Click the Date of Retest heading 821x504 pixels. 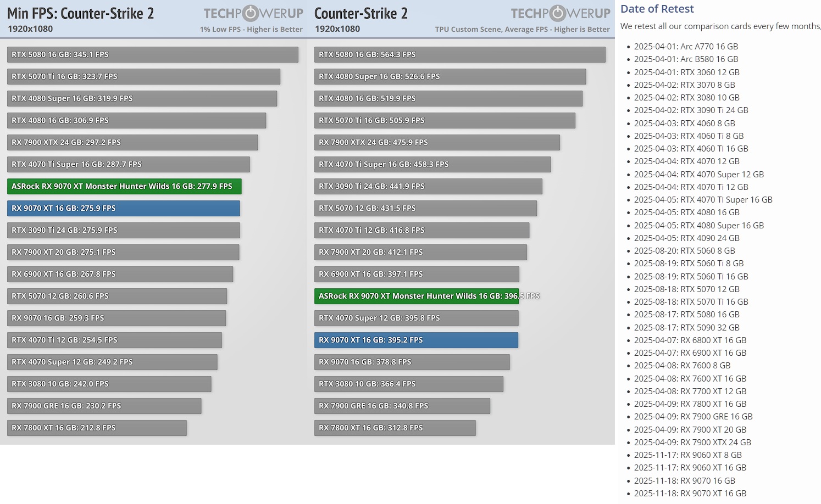[x=657, y=9]
